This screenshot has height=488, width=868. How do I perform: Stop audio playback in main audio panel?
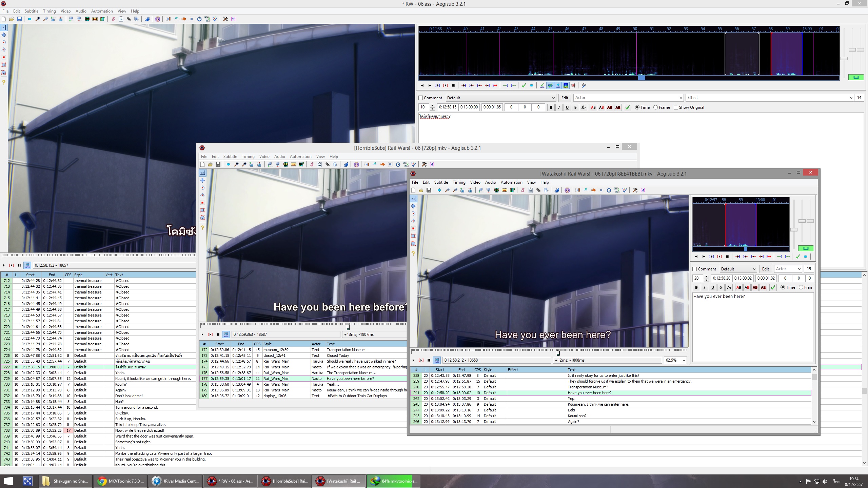pos(453,85)
